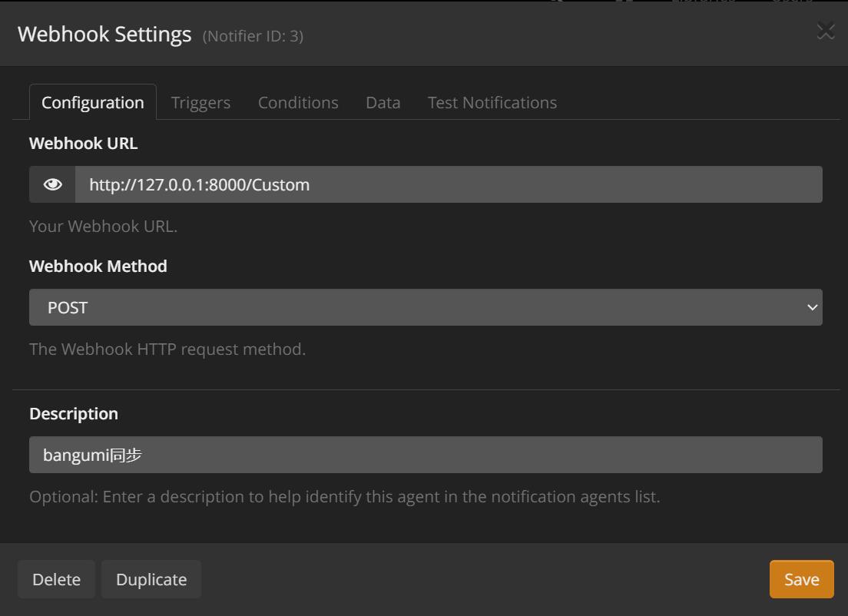The height and width of the screenshot is (616, 848).
Task: Click the Notifier ID: 3 text
Action: [253, 36]
